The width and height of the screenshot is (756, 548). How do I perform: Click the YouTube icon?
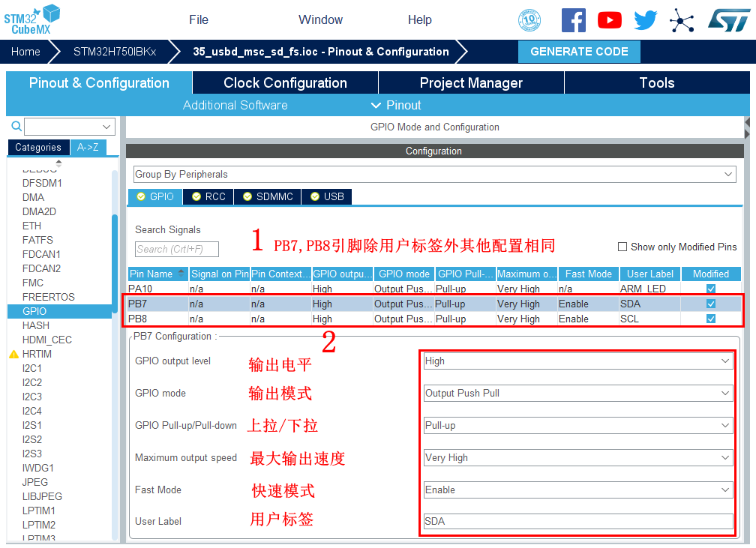click(x=609, y=20)
